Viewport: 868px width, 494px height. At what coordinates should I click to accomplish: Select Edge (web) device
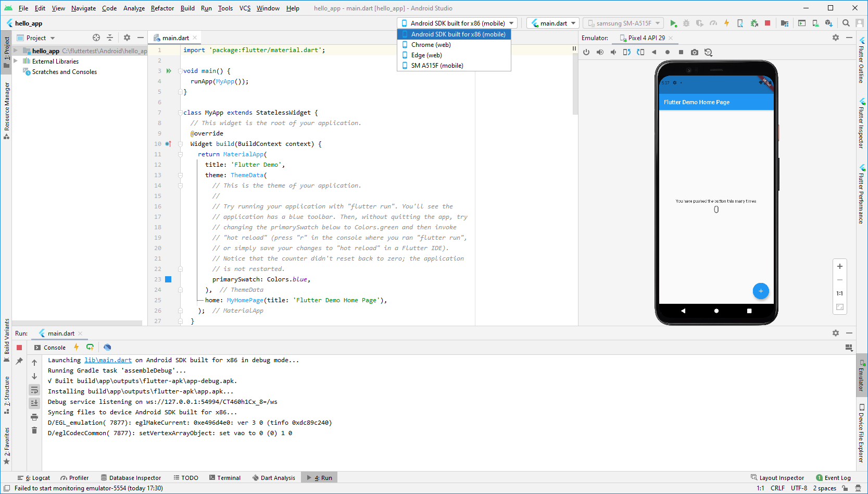tap(454, 55)
